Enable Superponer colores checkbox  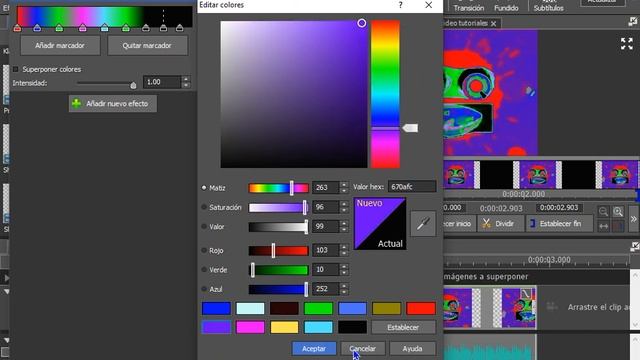pos(16,69)
